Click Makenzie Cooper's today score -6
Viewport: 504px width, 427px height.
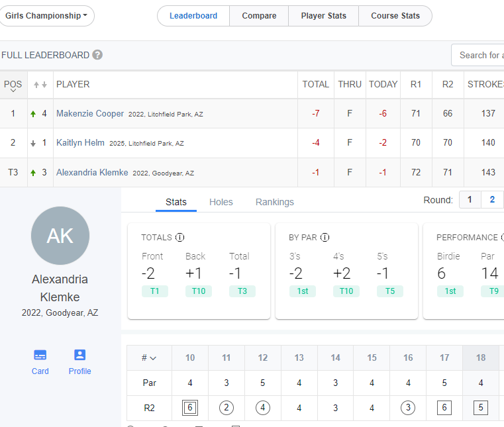[x=383, y=113]
